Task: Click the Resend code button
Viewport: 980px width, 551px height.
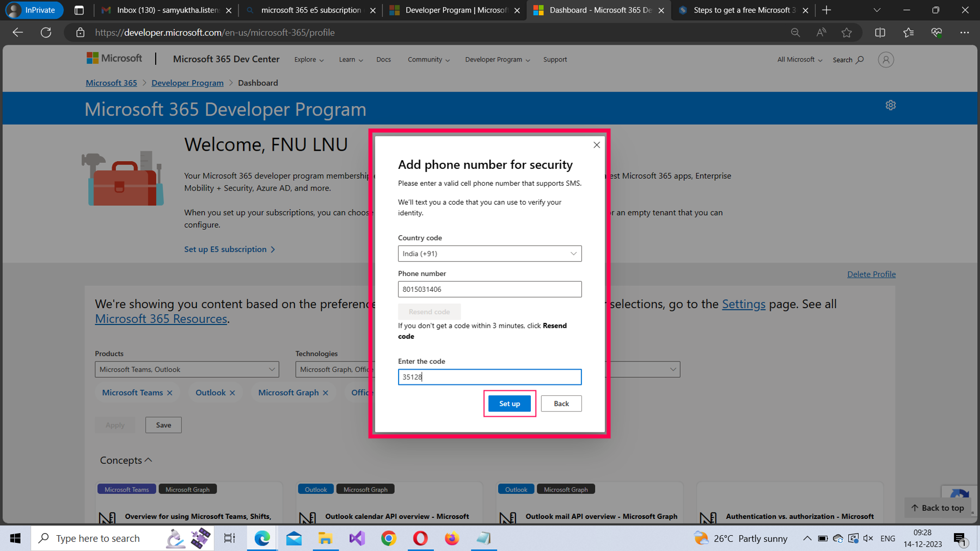Action: click(429, 311)
